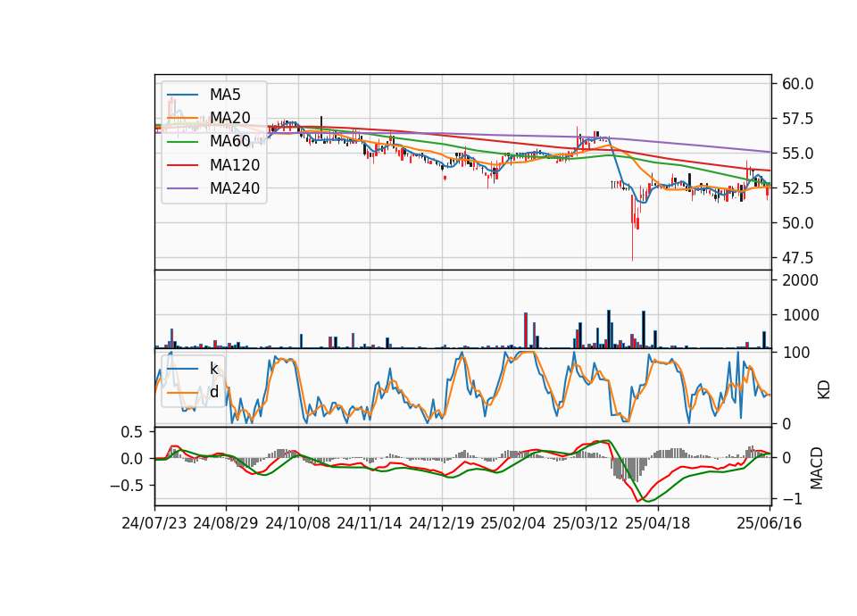Click the MA120 legend label
This screenshot has height=616, width=857.
point(235,164)
